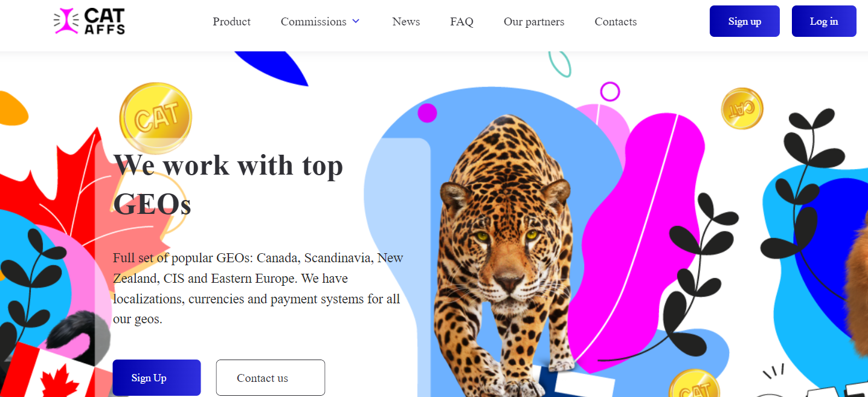Open the Commissions menu
868x397 pixels.
click(313, 22)
